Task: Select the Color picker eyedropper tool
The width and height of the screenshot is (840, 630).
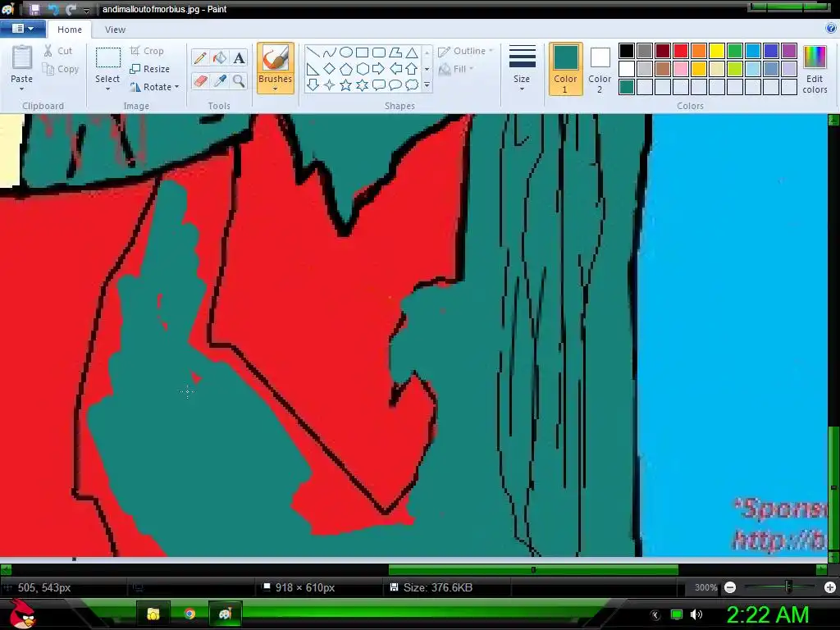Action: click(220, 81)
